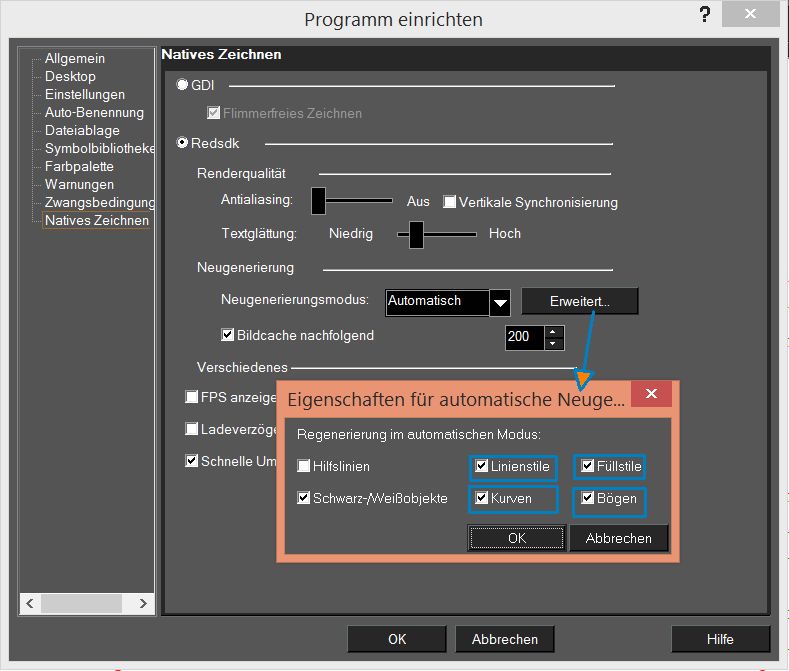Open the Einstellungen category
This screenshot has width=789, height=671.
(x=85, y=95)
